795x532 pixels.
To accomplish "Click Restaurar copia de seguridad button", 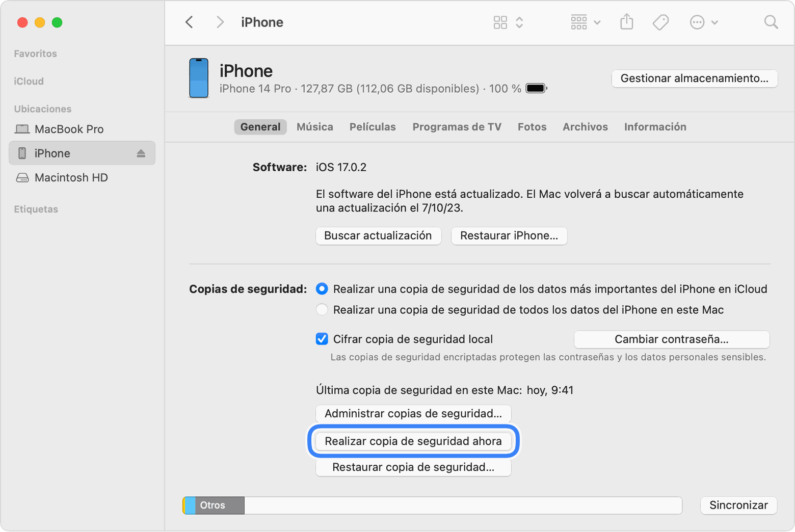I will 413,467.
